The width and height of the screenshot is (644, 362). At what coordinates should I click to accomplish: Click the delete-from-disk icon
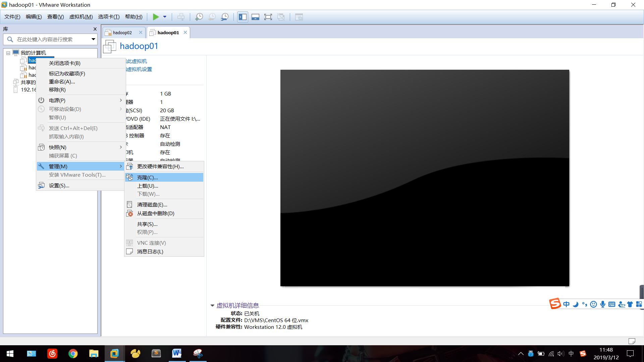[x=129, y=213]
